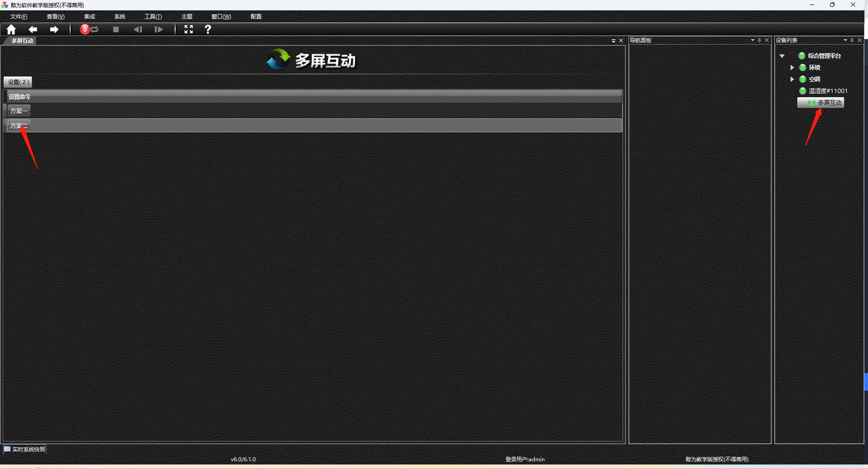Screen dimensions: 868x468
Task: Enter fullscreen mode
Action: pos(189,30)
